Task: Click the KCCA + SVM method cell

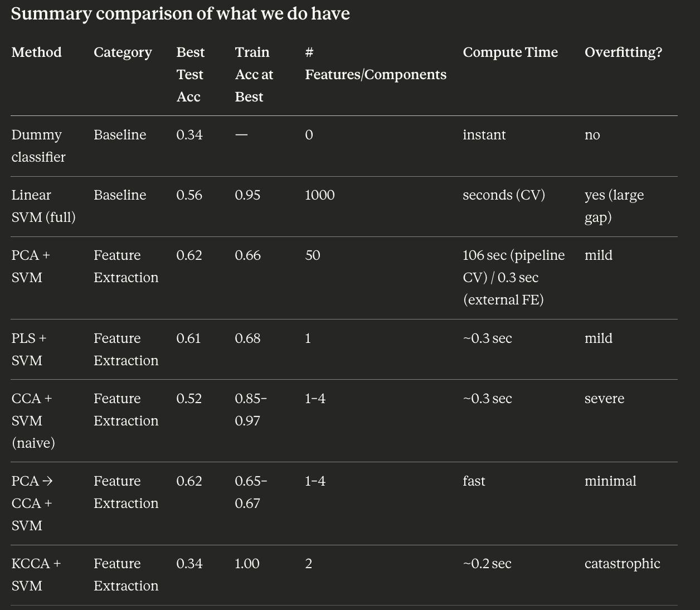Action: [x=36, y=574]
